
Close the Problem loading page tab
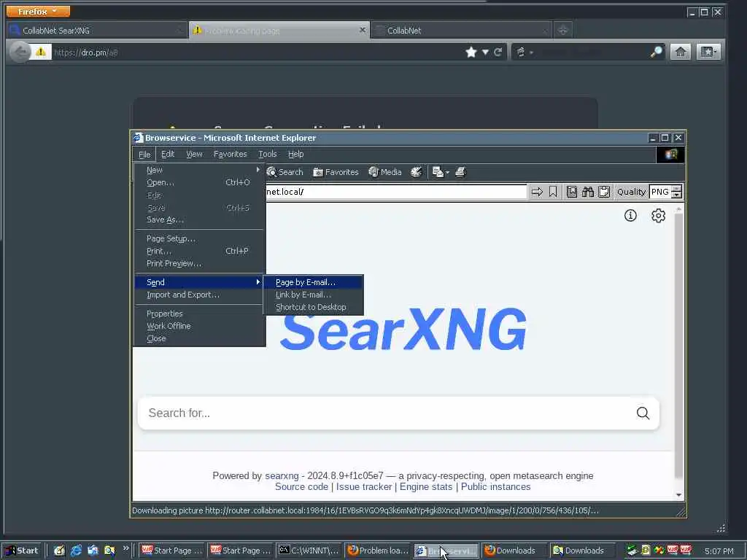tap(362, 30)
